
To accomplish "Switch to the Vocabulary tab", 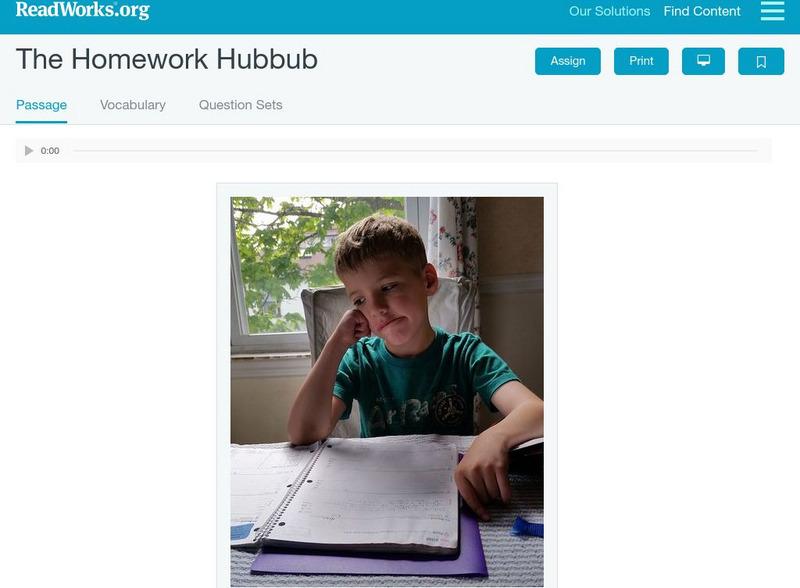I will (133, 105).
